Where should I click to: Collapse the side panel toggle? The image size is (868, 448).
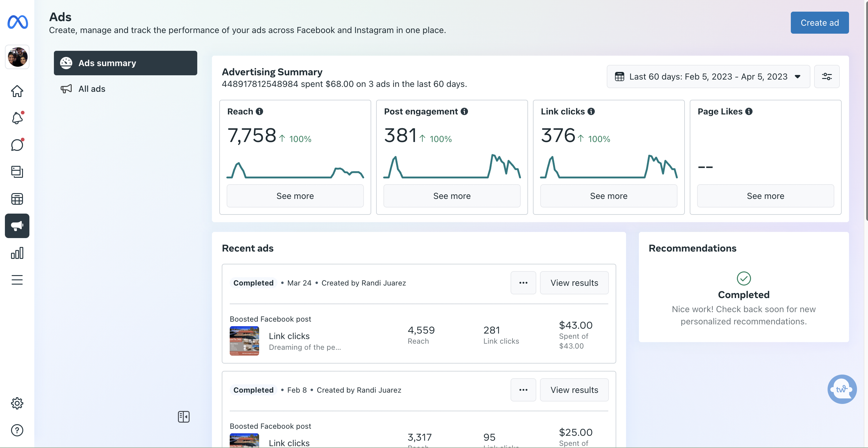(x=184, y=417)
